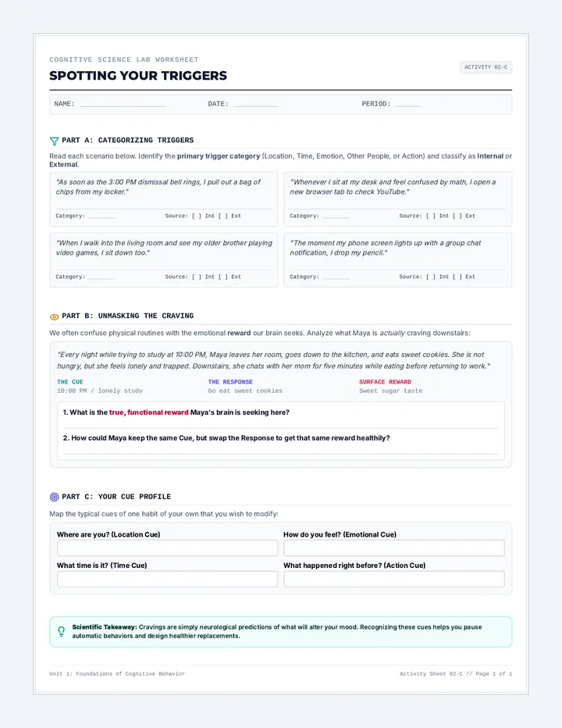
Task: Click THE RESPONSE label in Part B
Action: pos(230,382)
